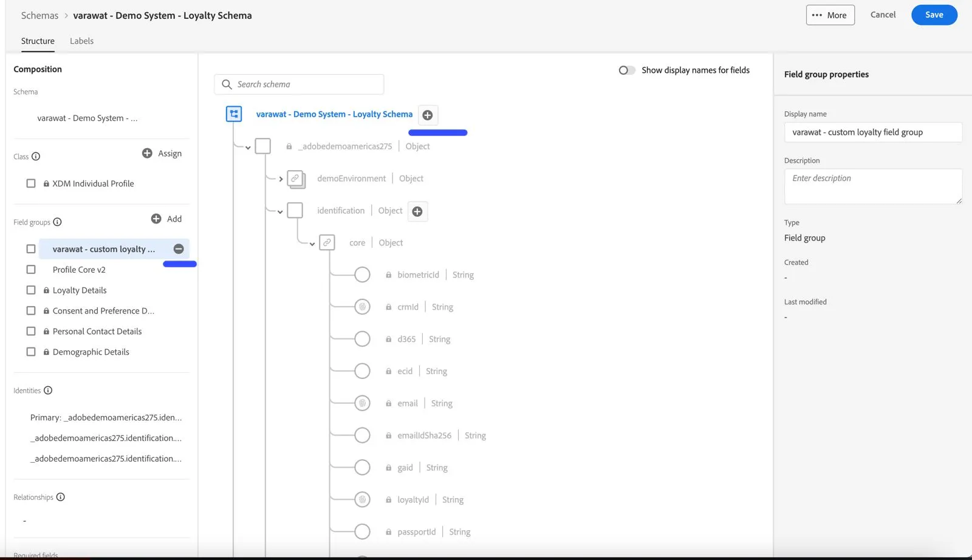972x560 pixels.
Task: Click core linked object icon
Action: 327,243
